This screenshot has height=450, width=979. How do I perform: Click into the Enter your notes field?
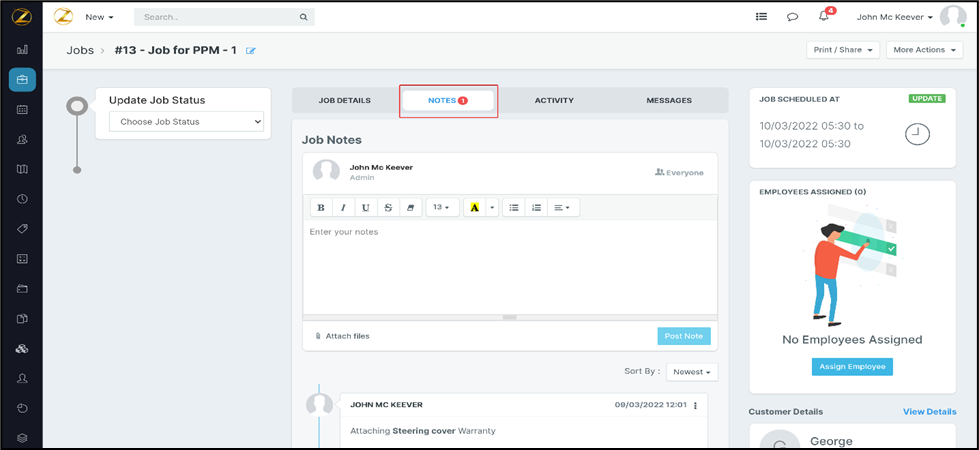[x=510, y=265]
